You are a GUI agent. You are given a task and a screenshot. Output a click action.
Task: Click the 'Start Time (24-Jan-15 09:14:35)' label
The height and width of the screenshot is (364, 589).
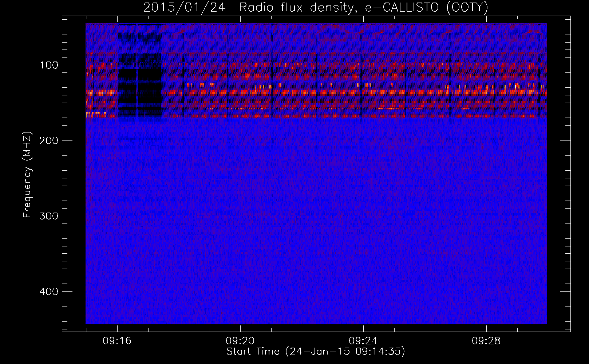pyautogui.click(x=315, y=352)
